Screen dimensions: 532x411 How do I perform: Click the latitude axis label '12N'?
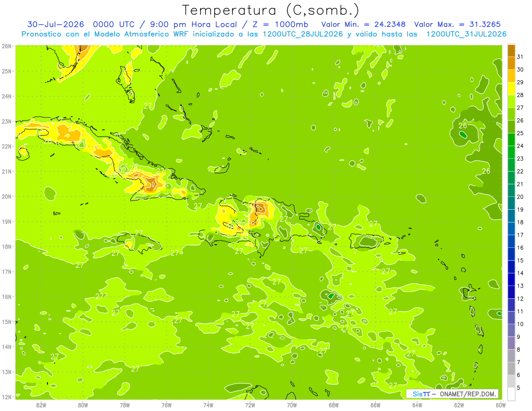(x=7, y=397)
